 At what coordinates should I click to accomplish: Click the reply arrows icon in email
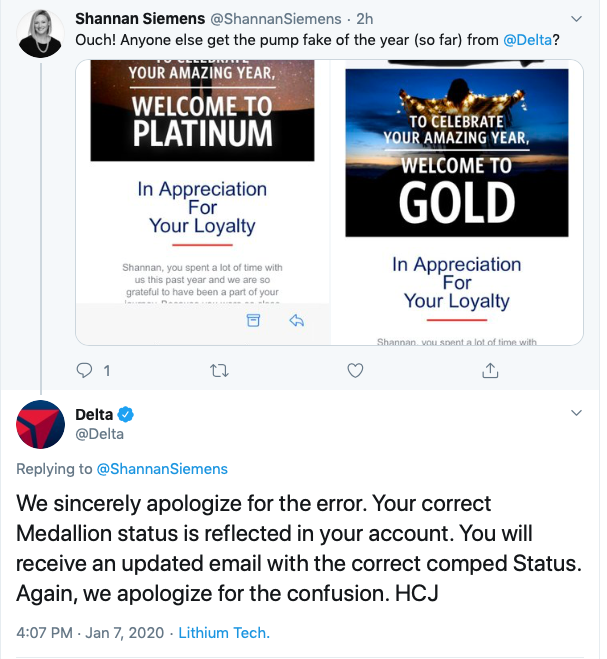(x=296, y=320)
